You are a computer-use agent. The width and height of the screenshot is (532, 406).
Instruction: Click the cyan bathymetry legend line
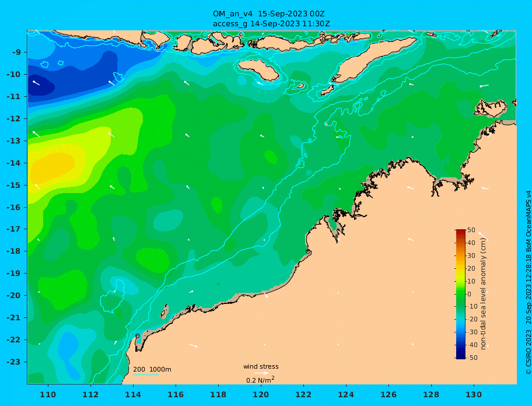(146, 374)
